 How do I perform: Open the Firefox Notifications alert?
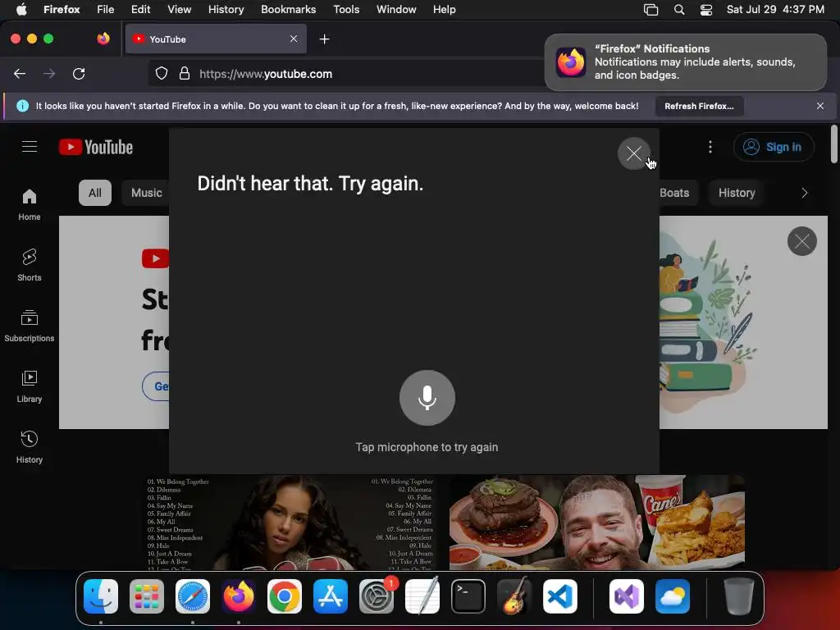point(685,62)
